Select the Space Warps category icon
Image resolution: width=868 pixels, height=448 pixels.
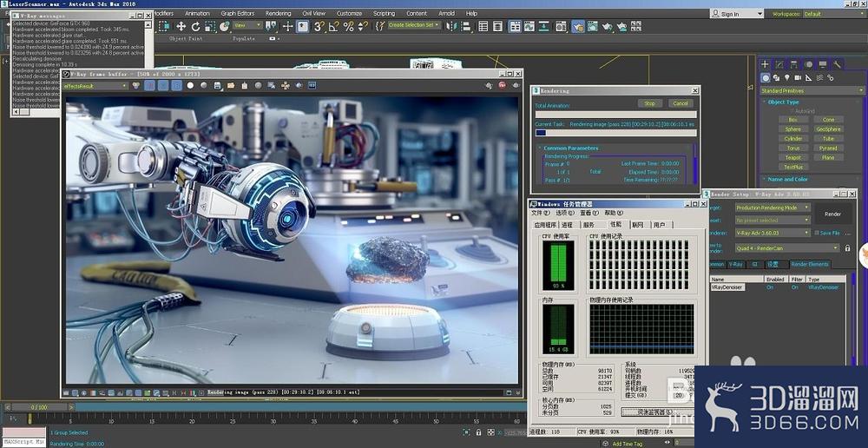(820, 78)
